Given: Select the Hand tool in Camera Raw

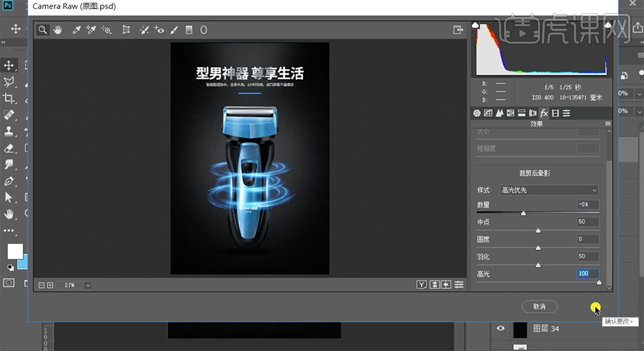Looking at the screenshot, I should coord(58,30).
